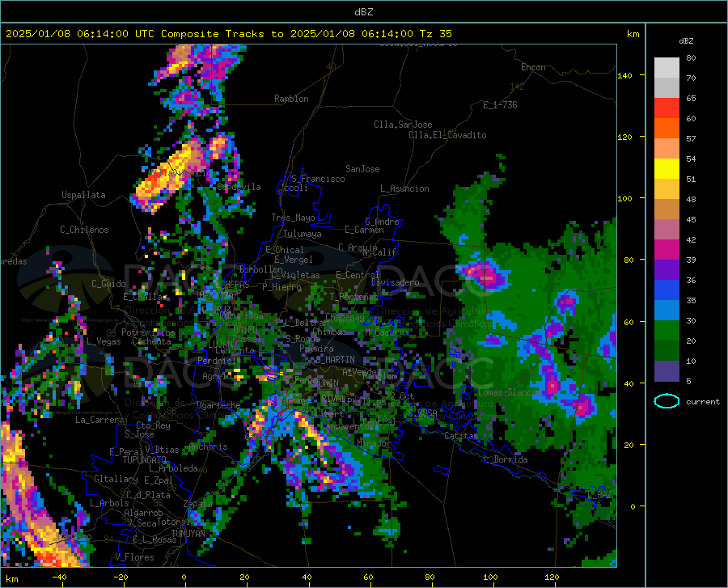Viewport: 728px width, 588px height.
Task: Select the 'Capdevila' place label
Action: click(239, 187)
